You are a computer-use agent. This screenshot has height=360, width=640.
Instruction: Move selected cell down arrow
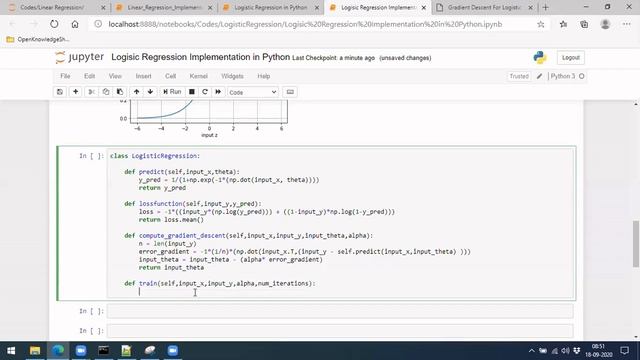[150, 92]
